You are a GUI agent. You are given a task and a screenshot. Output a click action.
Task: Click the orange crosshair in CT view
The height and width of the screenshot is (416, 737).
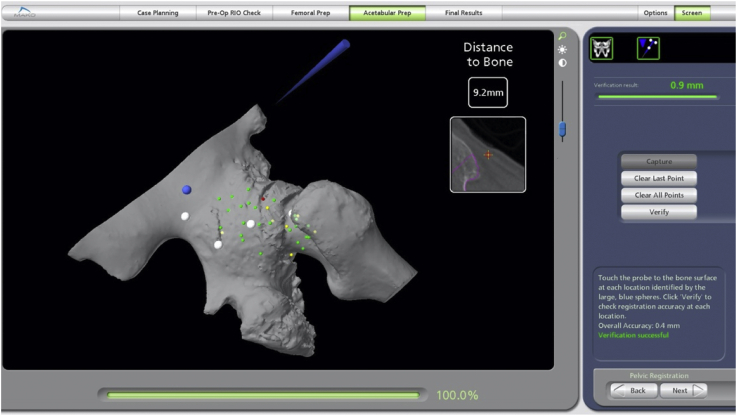click(488, 155)
